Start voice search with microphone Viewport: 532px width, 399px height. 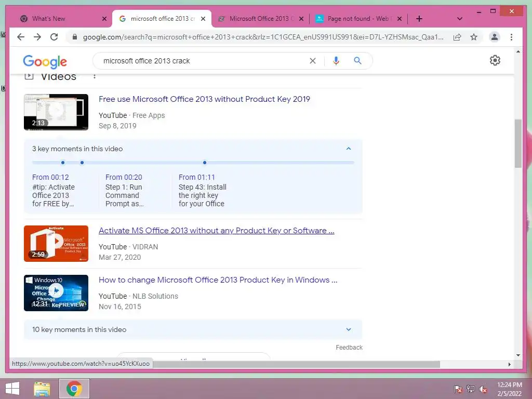click(336, 61)
